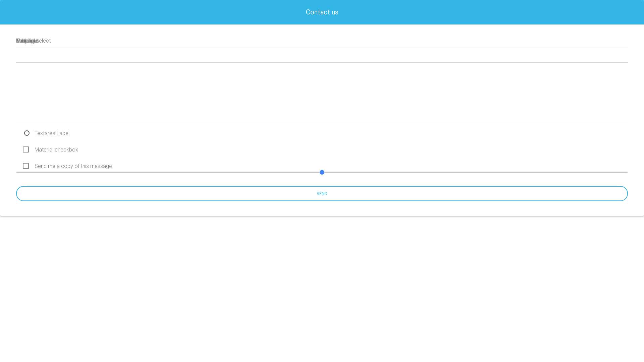Click the 'Textarea Label' text label

click(52, 133)
